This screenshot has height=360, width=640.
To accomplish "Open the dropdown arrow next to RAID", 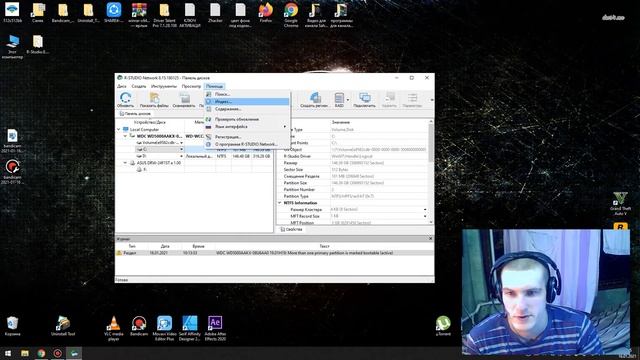I will coord(348,100).
